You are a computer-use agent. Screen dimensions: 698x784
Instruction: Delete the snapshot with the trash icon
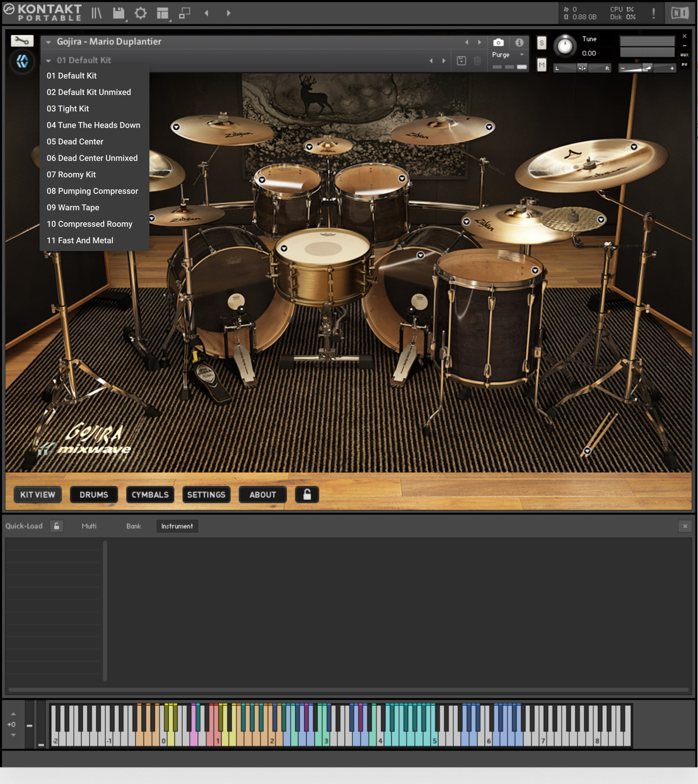click(x=477, y=61)
